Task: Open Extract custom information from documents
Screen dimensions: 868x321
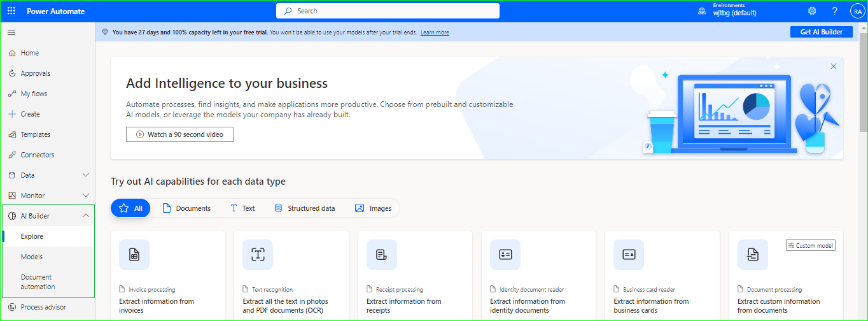Action: point(779,306)
